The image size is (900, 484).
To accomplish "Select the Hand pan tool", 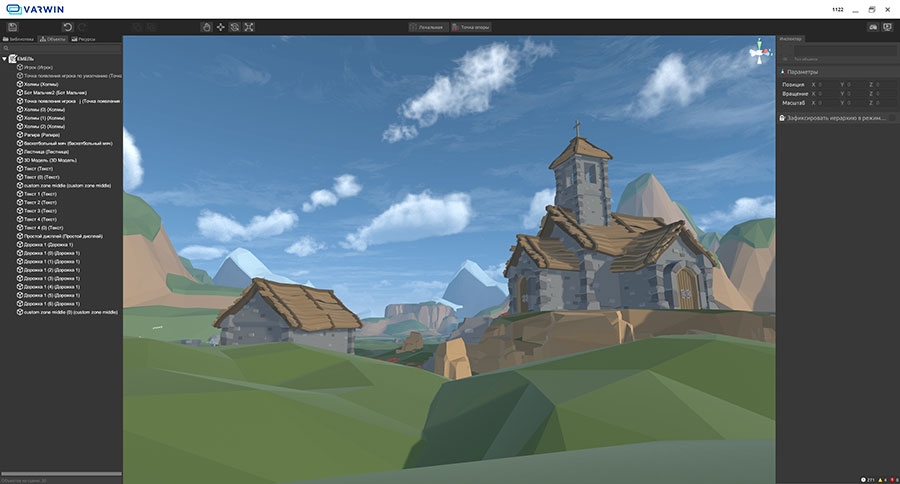I will pos(206,27).
